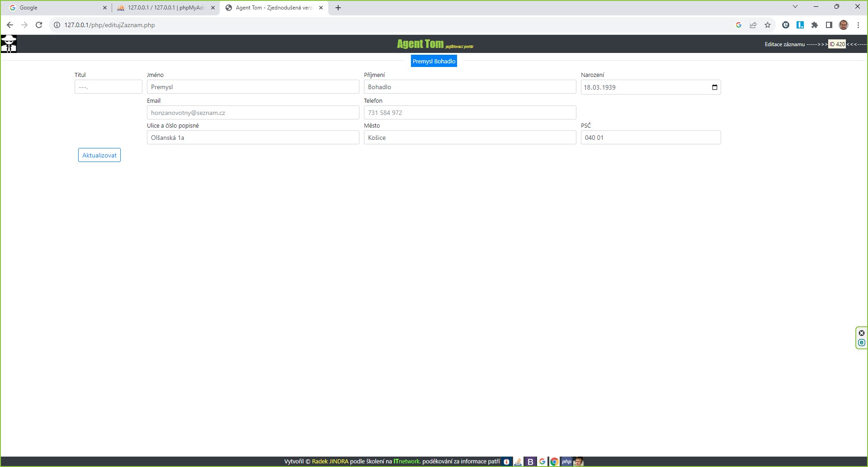This screenshot has width=868, height=467.
Task: Click the Chrome logo icon in footer
Action: coord(554,462)
